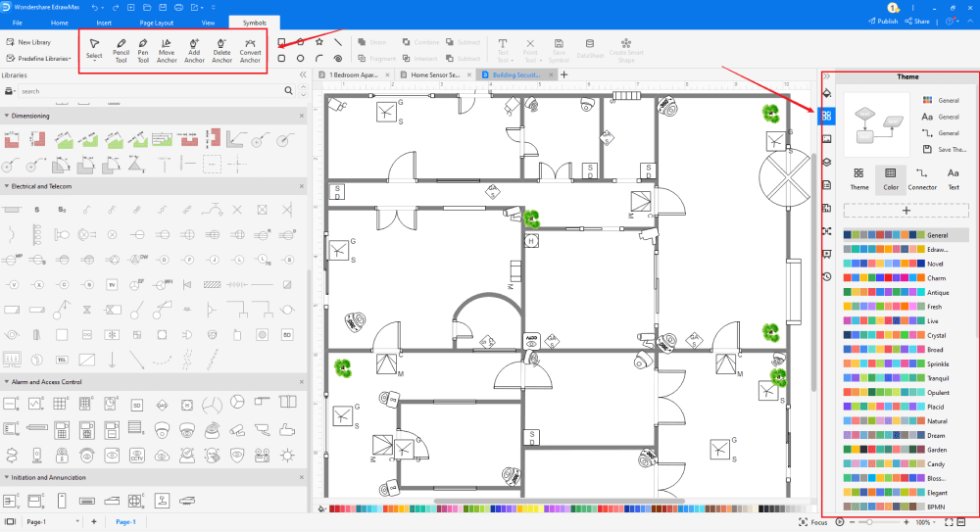The image size is (980, 532).
Task: Switch to the Page Layout ribbon tab
Action: (159, 21)
